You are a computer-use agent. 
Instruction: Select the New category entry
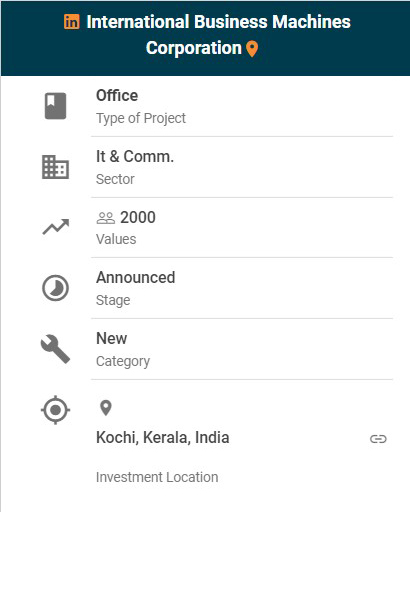coord(242,349)
